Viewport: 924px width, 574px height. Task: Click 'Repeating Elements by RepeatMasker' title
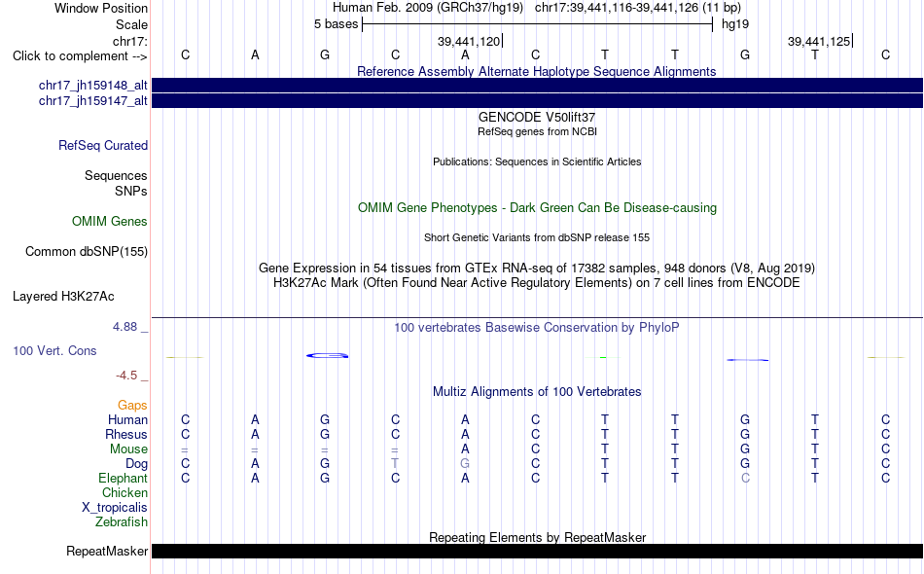click(537, 537)
